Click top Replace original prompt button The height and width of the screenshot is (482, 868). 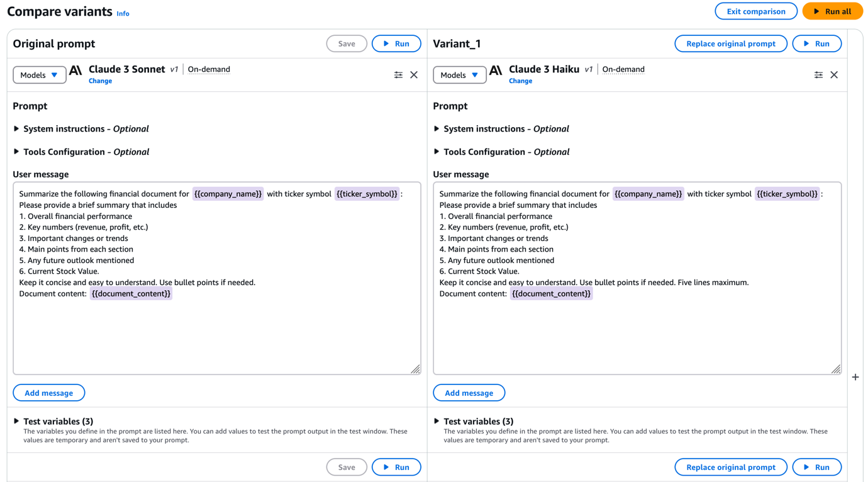point(731,43)
